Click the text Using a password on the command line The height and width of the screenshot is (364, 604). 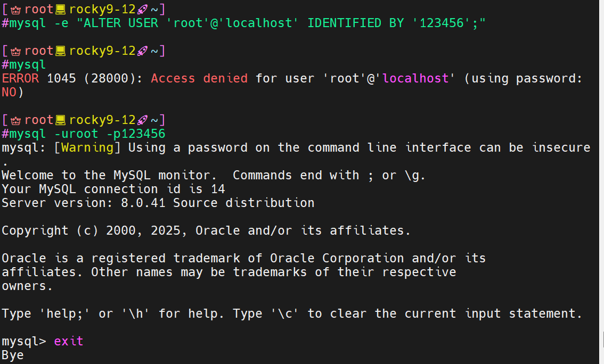coord(263,148)
